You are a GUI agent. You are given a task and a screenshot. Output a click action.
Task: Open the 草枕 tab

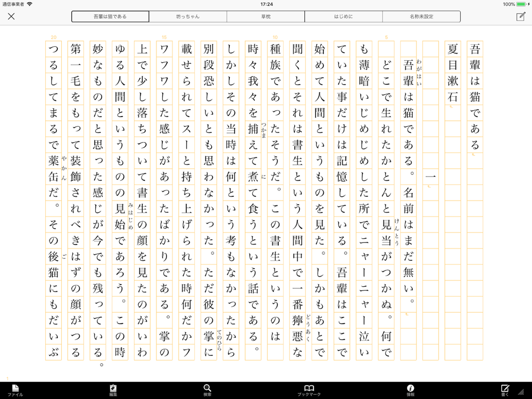coord(265,16)
